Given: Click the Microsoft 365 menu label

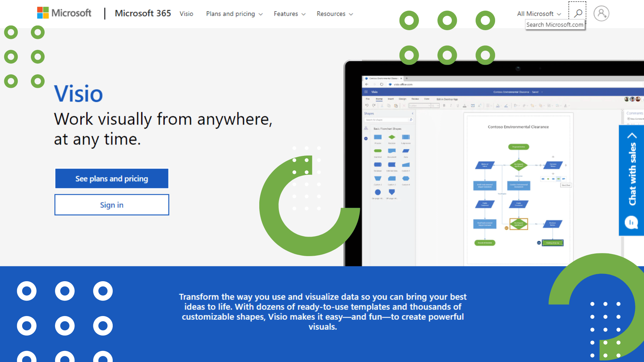Looking at the screenshot, I should pos(143,13).
